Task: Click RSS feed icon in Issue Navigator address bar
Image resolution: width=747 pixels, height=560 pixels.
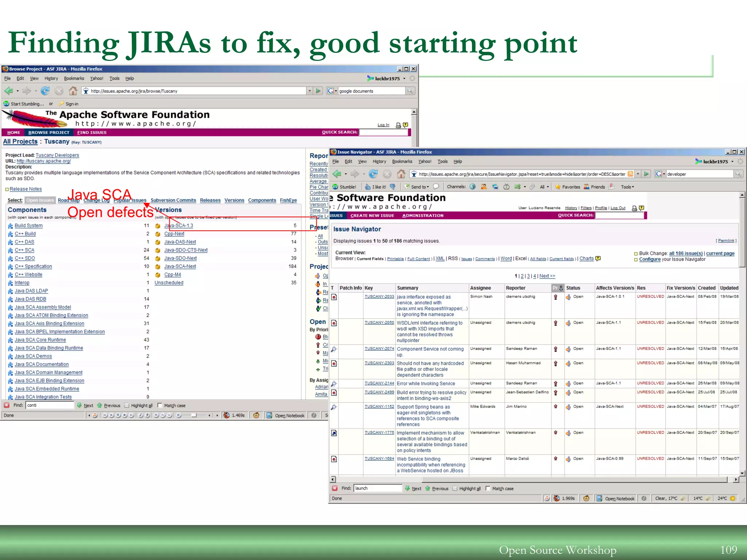Action: [630, 174]
